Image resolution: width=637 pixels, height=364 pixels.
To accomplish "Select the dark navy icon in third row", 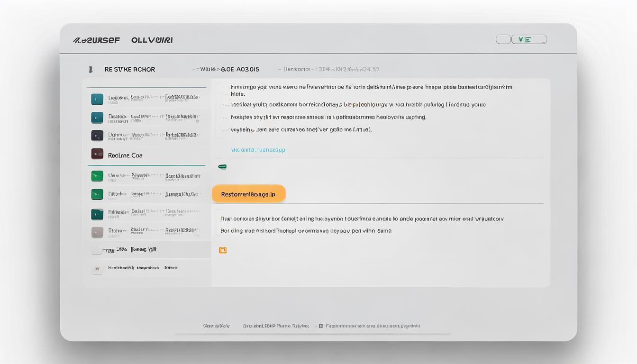I will (x=97, y=136).
